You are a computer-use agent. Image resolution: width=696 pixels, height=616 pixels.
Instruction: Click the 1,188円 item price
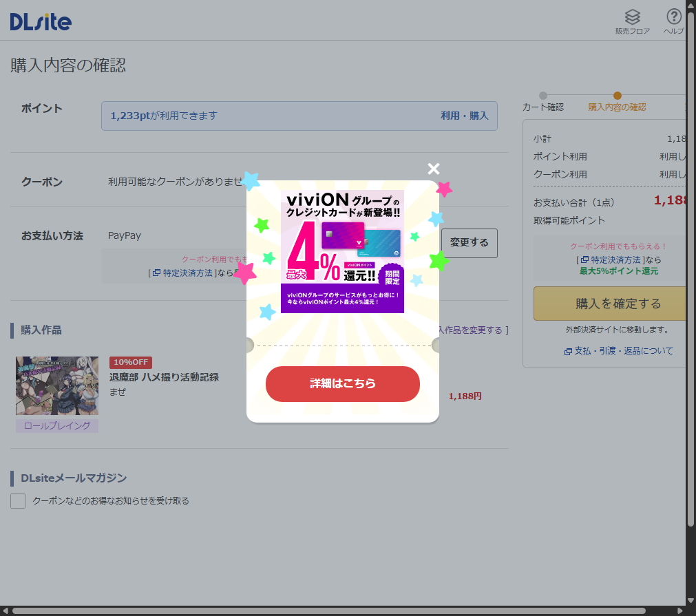(x=465, y=396)
